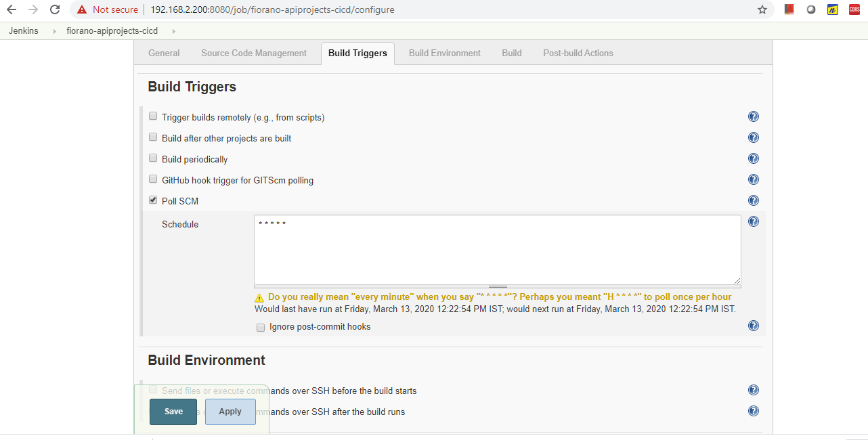Select the Build Triggers tab

point(357,53)
